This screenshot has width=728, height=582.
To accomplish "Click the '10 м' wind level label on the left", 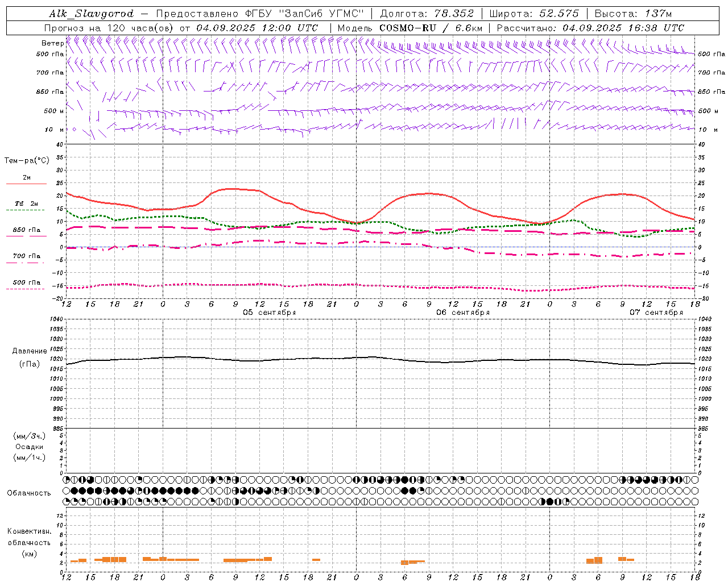I will (55, 130).
